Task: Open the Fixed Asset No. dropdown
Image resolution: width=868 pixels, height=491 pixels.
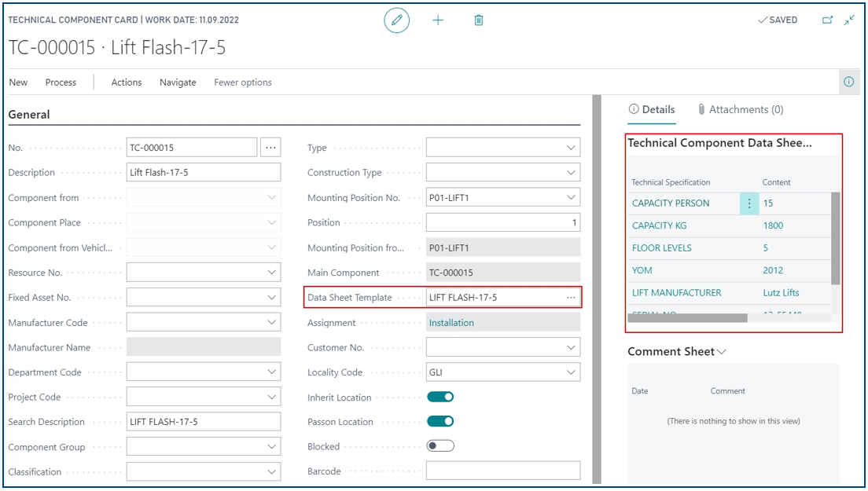Action: pos(271,297)
